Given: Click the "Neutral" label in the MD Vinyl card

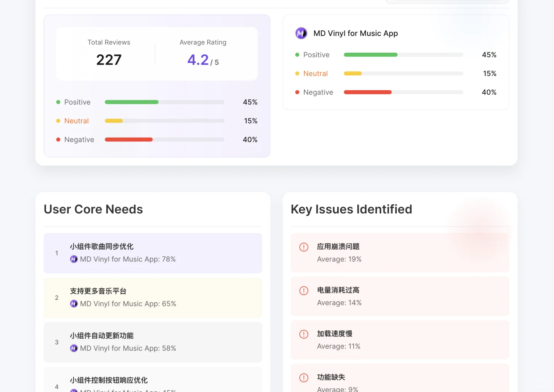Looking at the screenshot, I should (x=316, y=74).
